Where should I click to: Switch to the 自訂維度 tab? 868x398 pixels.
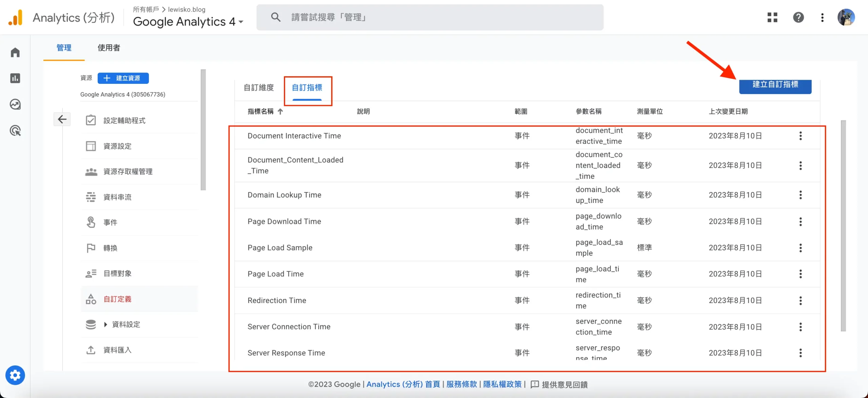coord(259,88)
